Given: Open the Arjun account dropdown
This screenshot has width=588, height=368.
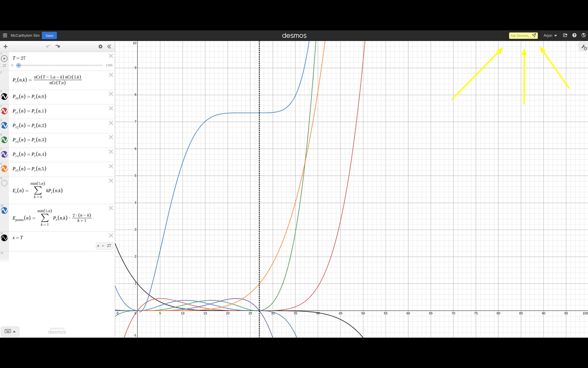Looking at the screenshot, I should click(x=550, y=35).
